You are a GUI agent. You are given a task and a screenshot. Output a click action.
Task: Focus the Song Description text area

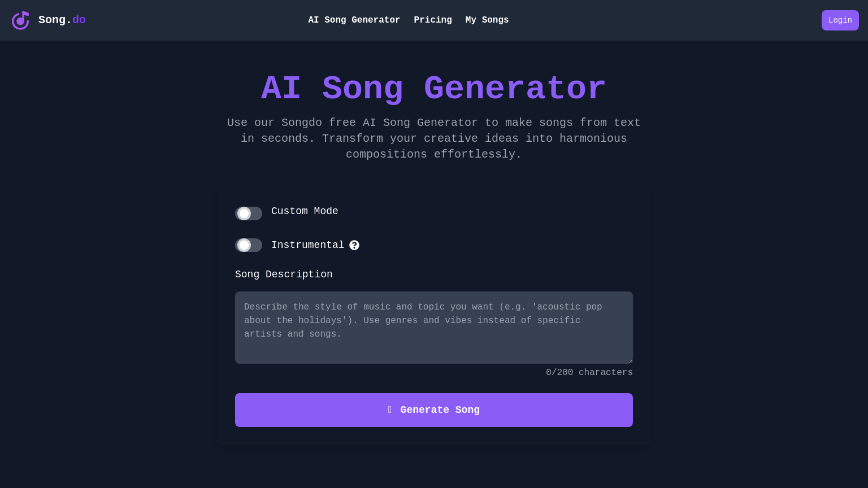434,328
